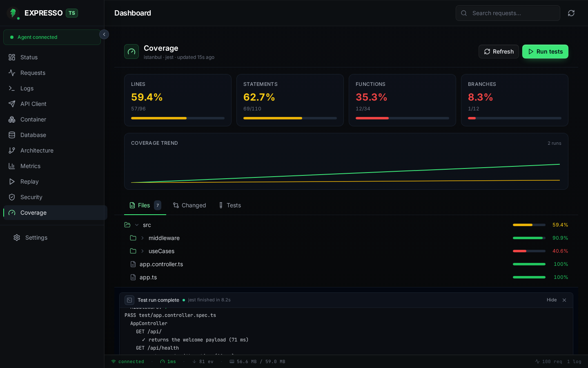Open the Security shield icon
This screenshot has width=588, height=368.
coord(12,197)
